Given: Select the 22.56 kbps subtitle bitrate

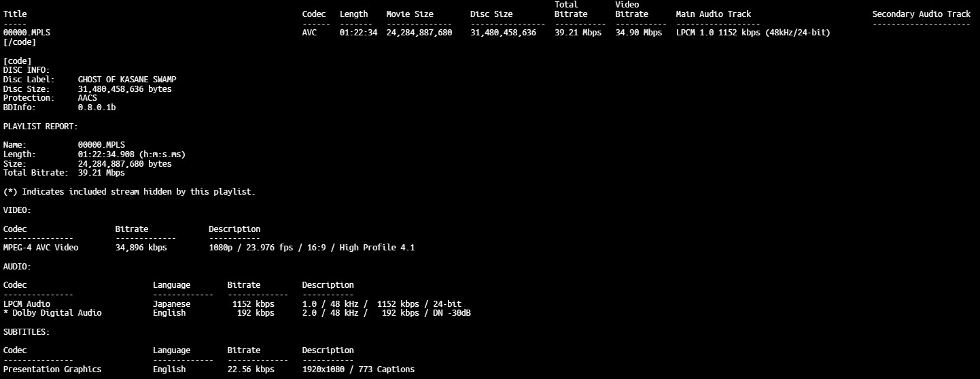Looking at the screenshot, I should click(251, 369).
